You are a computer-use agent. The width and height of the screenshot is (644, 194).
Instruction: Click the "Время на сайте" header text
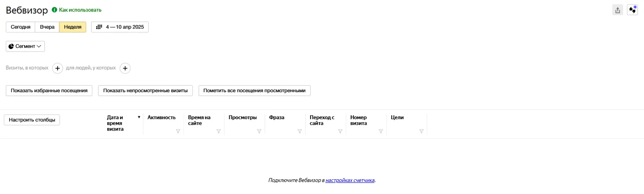coord(199,120)
